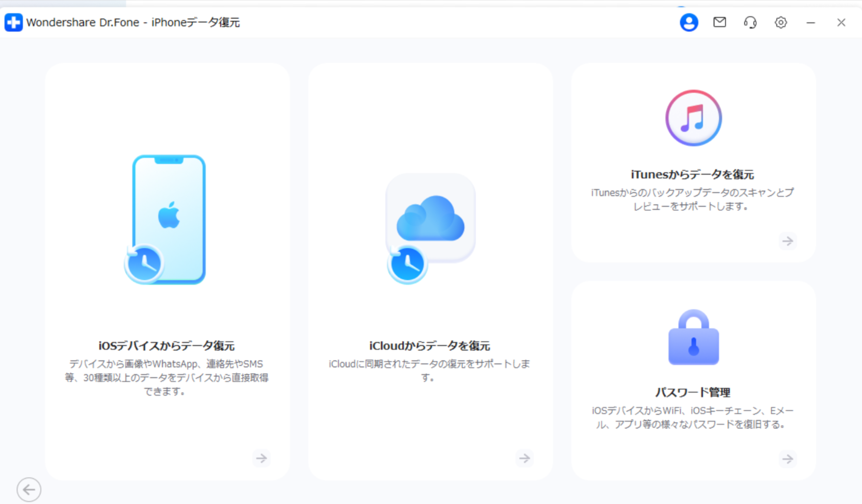Select the パスワード管理 heading

[692, 392]
